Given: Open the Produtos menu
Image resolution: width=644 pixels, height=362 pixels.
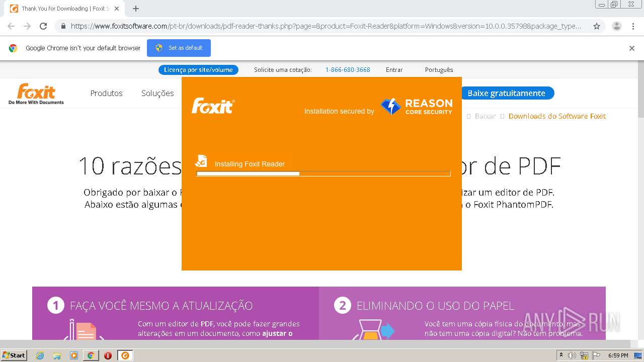Looking at the screenshot, I should tap(106, 94).
